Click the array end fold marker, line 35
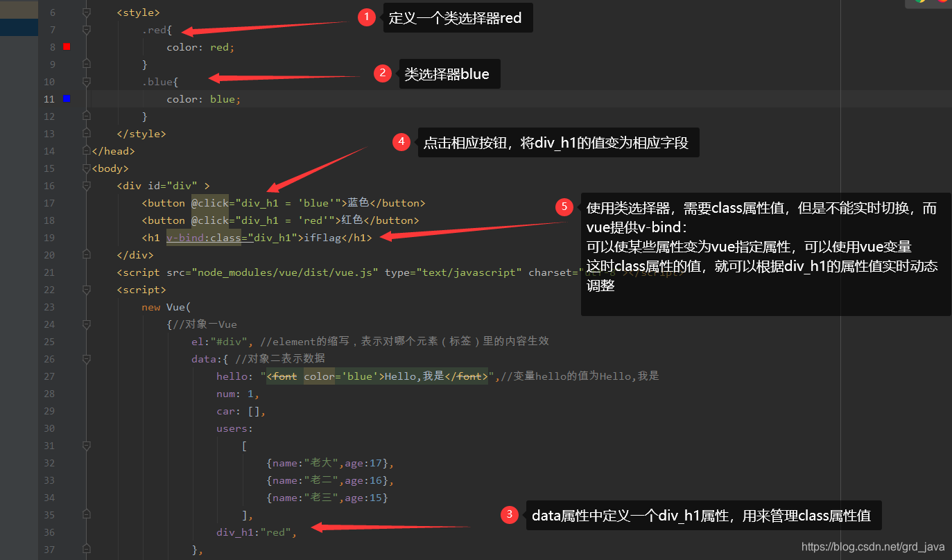The width and height of the screenshot is (952, 560). [87, 515]
